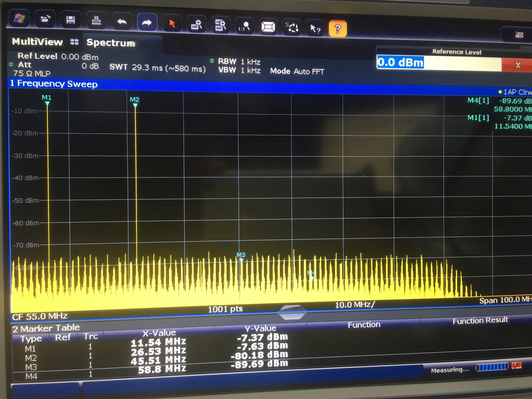Toggle the SmartGrid display layout icon
This screenshot has width=532, height=399.
(x=268, y=27)
